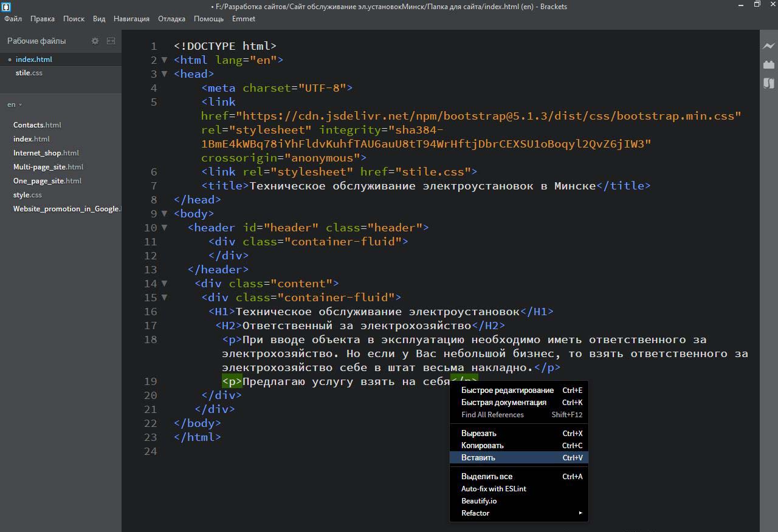Click the Live Preview lightning icon
This screenshot has height=532, width=778.
(x=769, y=46)
